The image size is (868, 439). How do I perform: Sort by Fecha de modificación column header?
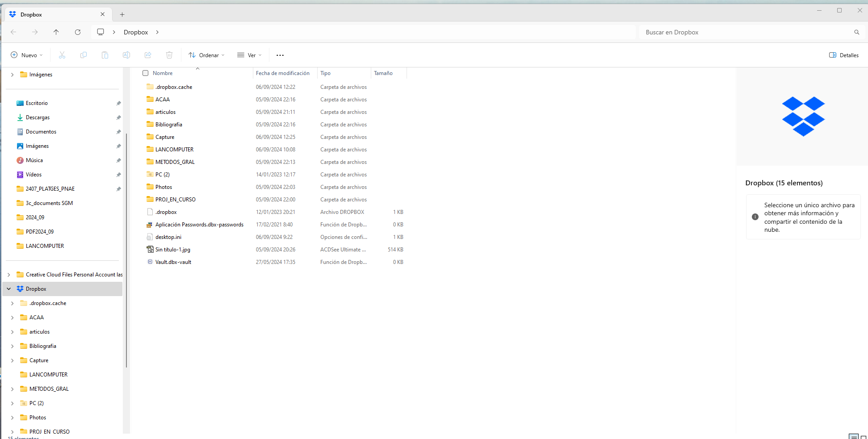tap(283, 73)
